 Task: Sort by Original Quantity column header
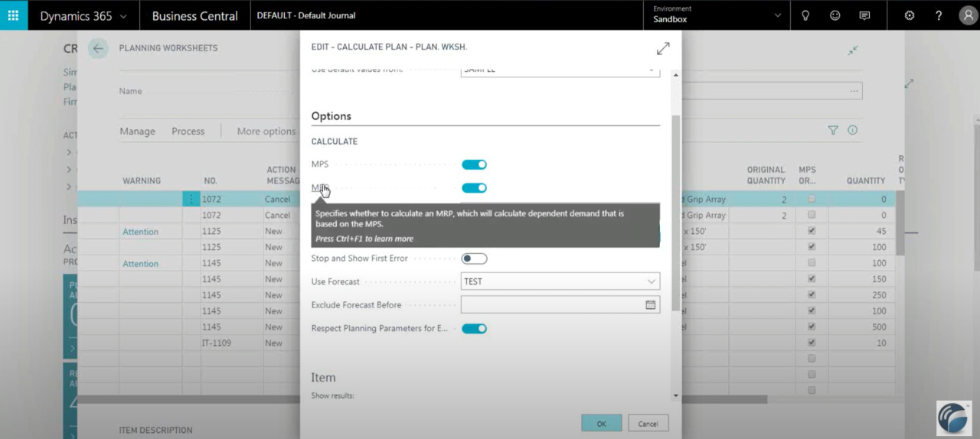[766, 175]
